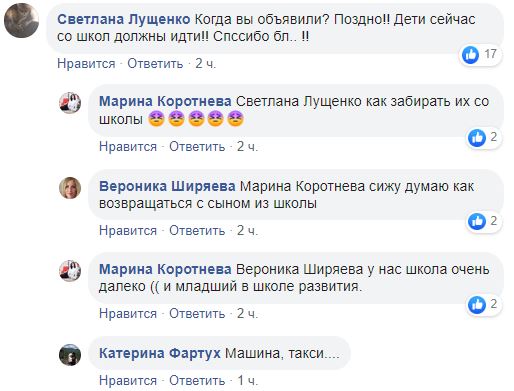514x391 pixels.
Task: Reply to Вероника Ширяева via Ответить
Action: 197,230
